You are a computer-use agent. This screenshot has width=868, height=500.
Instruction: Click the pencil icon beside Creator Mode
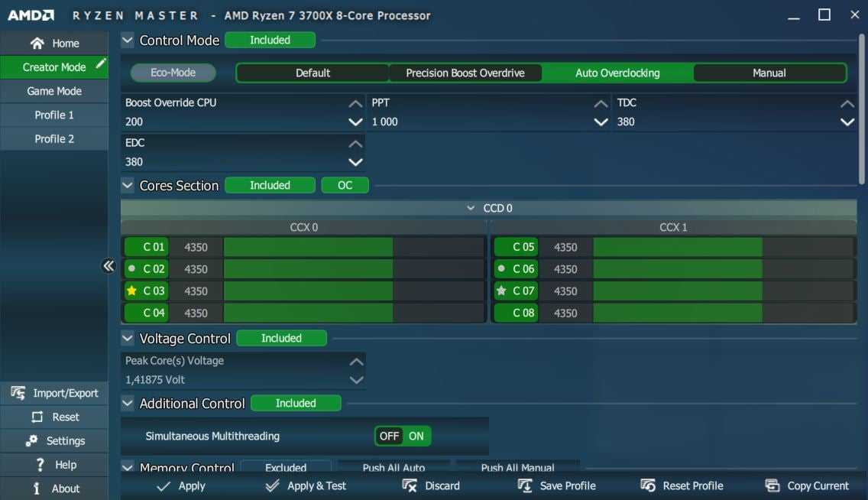point(100,65)
